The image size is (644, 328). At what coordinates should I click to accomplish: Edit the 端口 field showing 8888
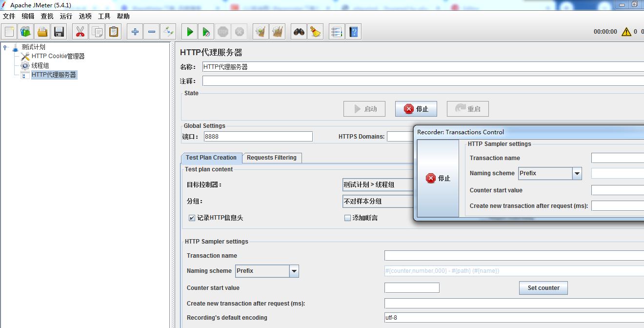258,137
